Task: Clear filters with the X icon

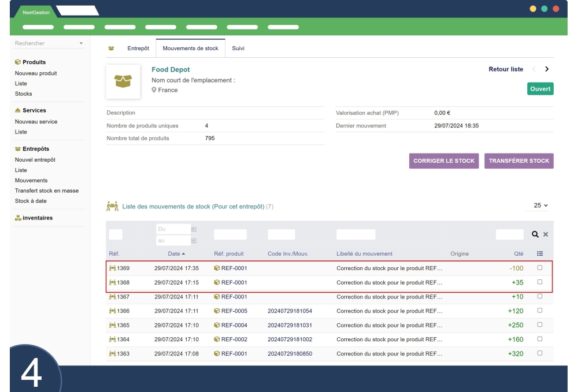Action: pos(545,234)
